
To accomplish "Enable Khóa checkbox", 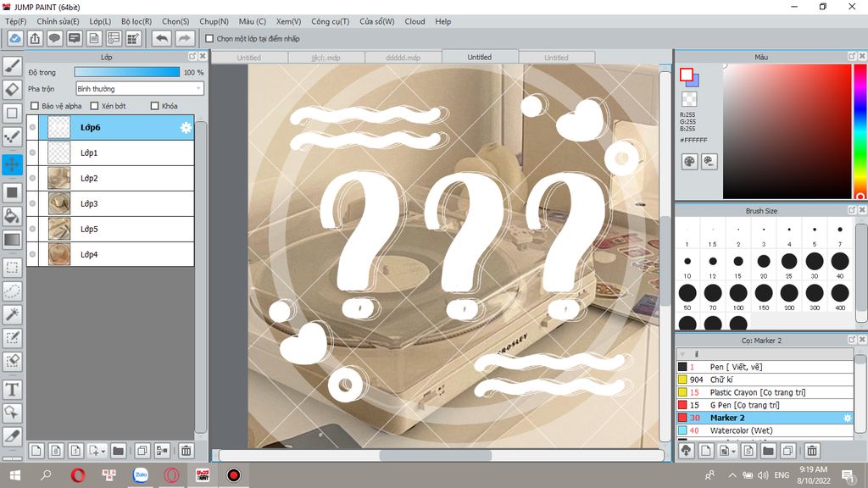I will pos(155,106).
